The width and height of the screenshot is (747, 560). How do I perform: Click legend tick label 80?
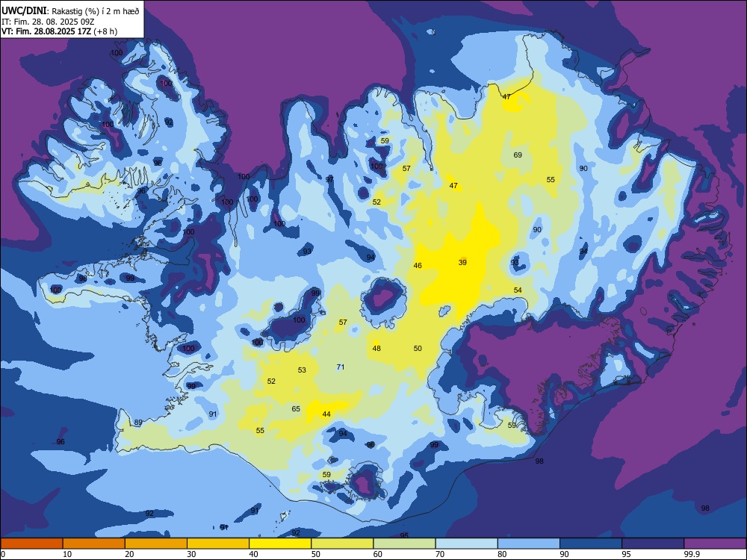(x=502, y=554)
